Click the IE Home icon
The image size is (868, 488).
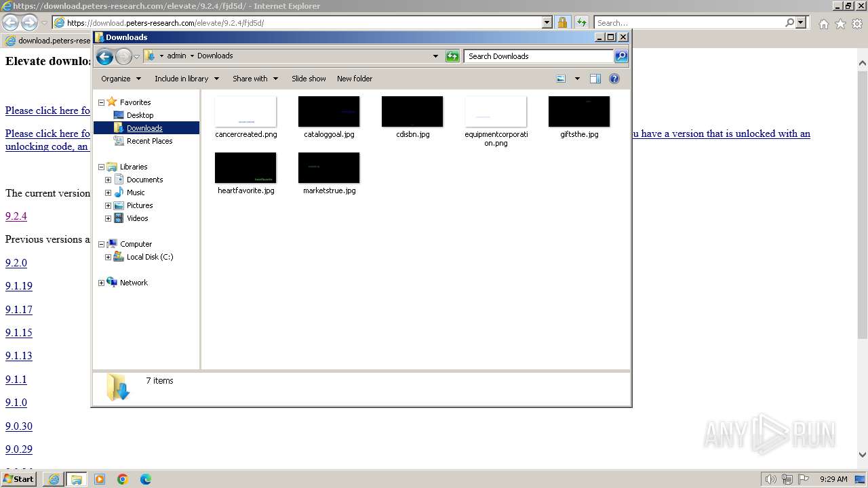point(823,24)
